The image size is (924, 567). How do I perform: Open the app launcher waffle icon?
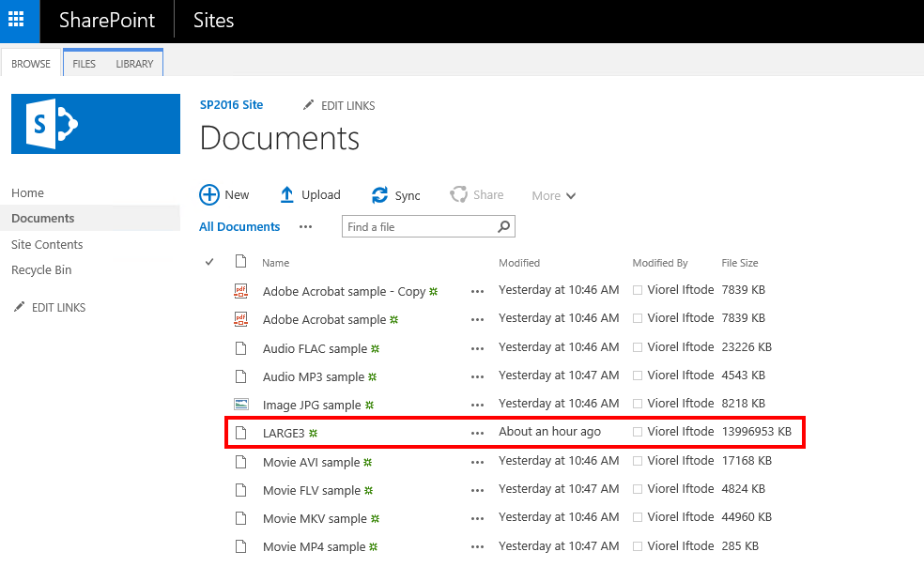tap(16, 20)
